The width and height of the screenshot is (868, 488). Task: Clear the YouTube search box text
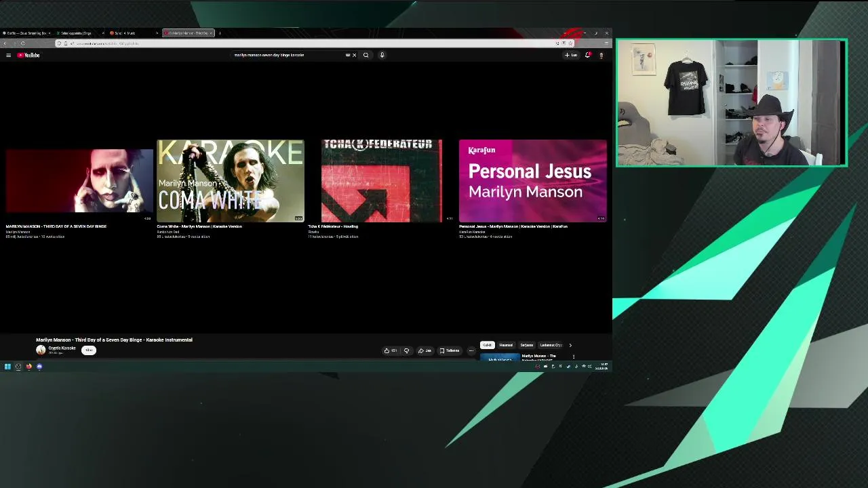(x=354, y=55)
